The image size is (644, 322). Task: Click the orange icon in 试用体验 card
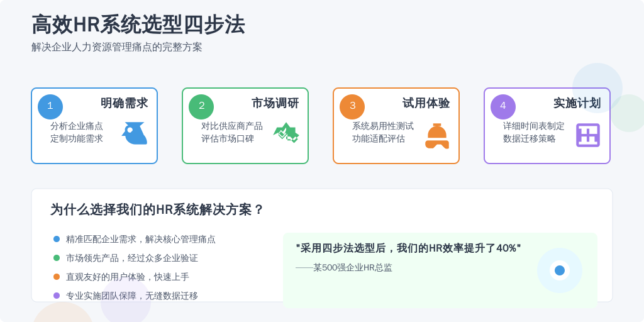click(437, 135)
